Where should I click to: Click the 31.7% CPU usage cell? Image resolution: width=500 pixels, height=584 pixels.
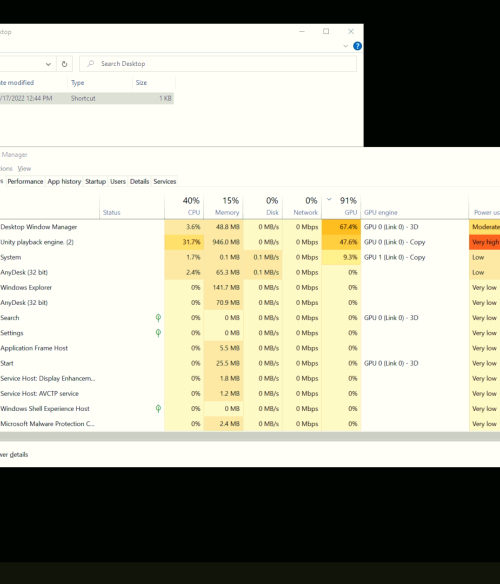(184, 242)
